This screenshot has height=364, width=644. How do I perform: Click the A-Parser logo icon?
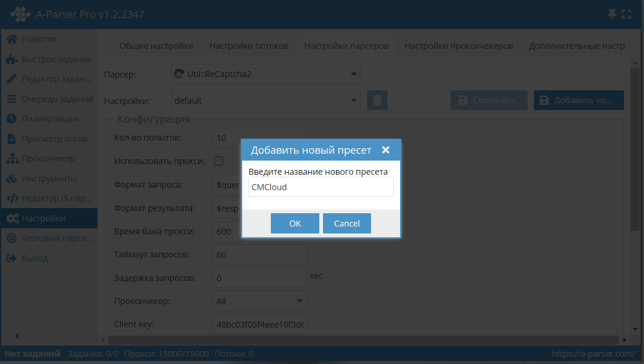point(20,14)
